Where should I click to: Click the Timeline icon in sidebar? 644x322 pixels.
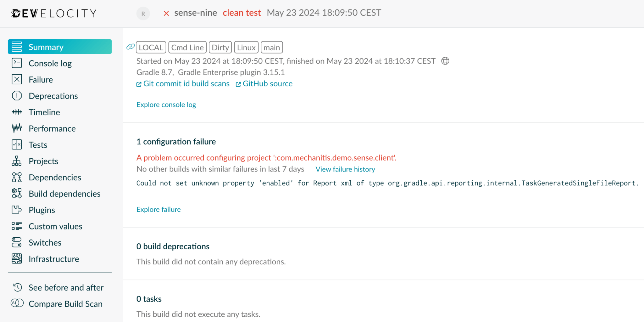coord(17,112)
